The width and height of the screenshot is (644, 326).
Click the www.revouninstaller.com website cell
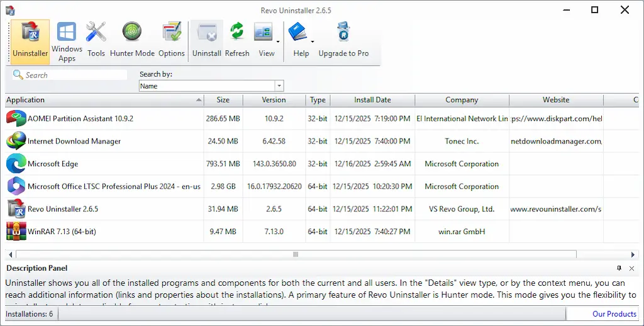click(x=556, y=209)
